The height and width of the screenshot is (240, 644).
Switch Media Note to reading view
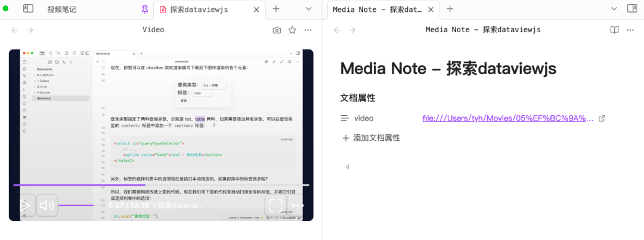614,30
